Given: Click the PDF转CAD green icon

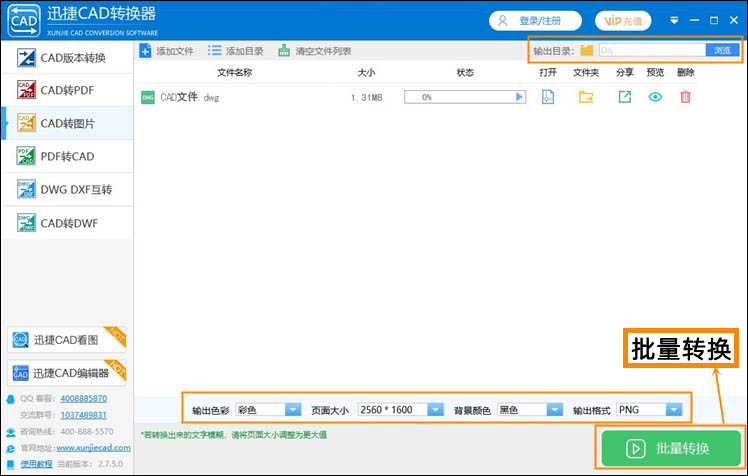Looking at the screenshot, I should click(26, 156).
